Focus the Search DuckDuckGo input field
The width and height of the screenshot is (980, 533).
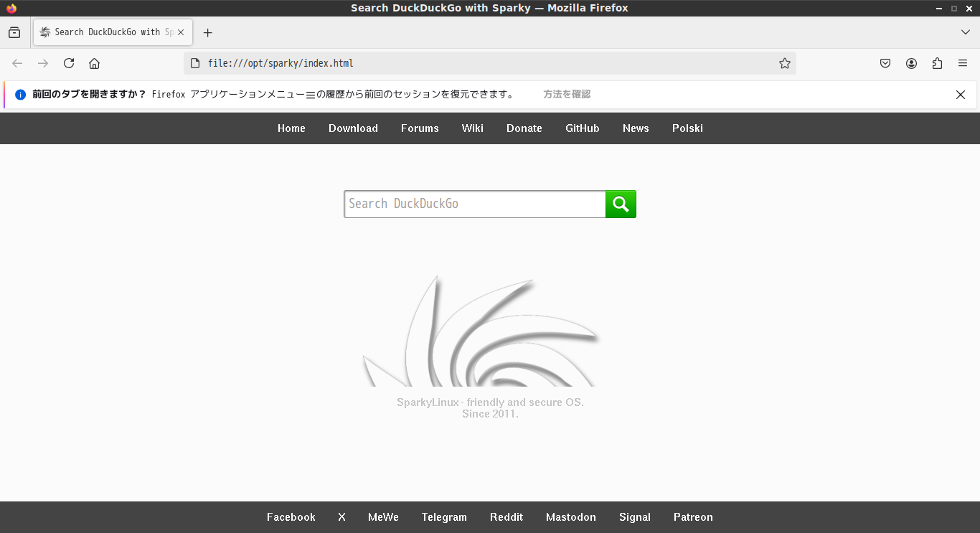pos(475,204)
